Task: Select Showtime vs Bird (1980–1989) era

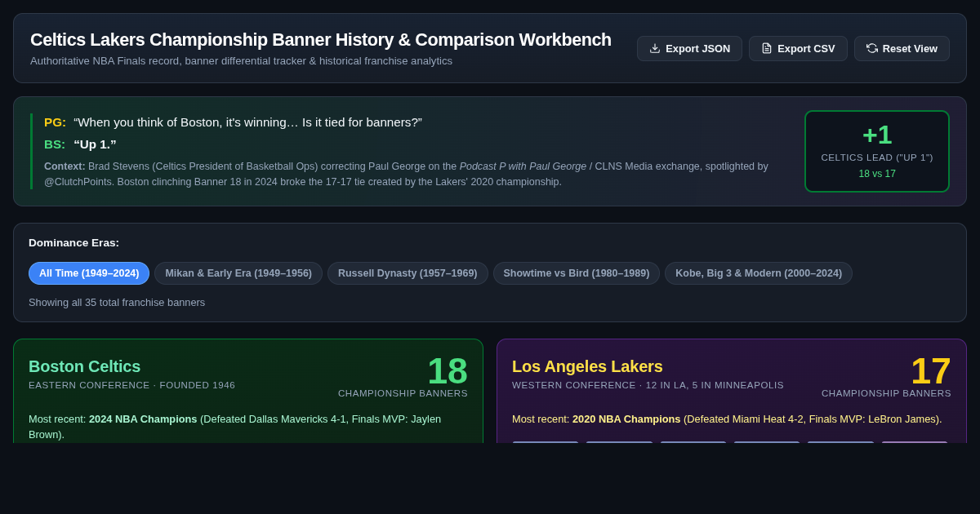Action: pos(577,273)
